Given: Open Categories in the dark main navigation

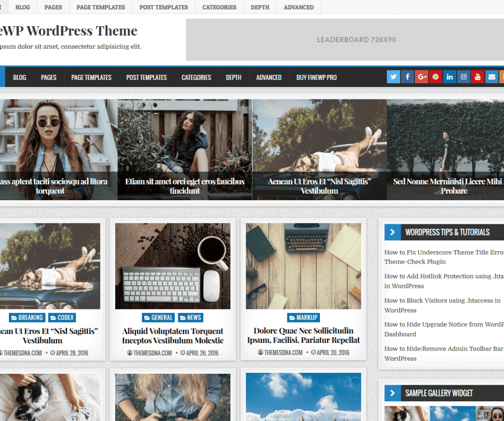Looking at the screenshot, I should (x=196, y=77).
